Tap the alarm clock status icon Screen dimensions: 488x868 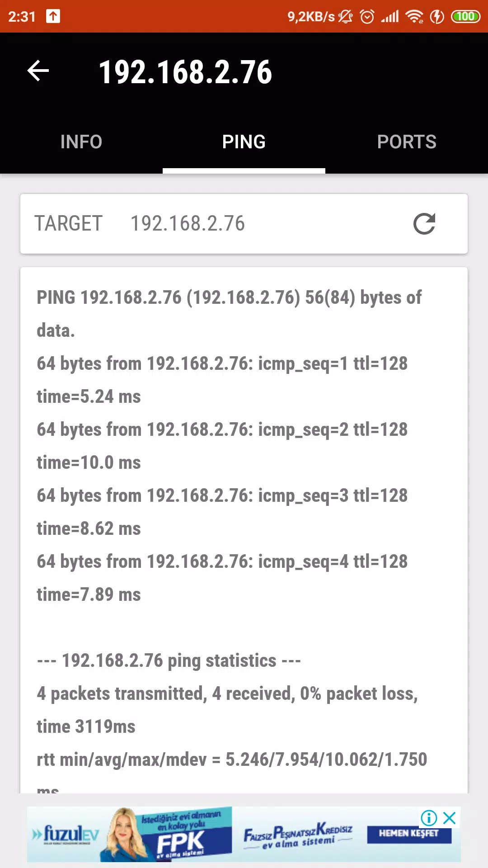(367, 17)
